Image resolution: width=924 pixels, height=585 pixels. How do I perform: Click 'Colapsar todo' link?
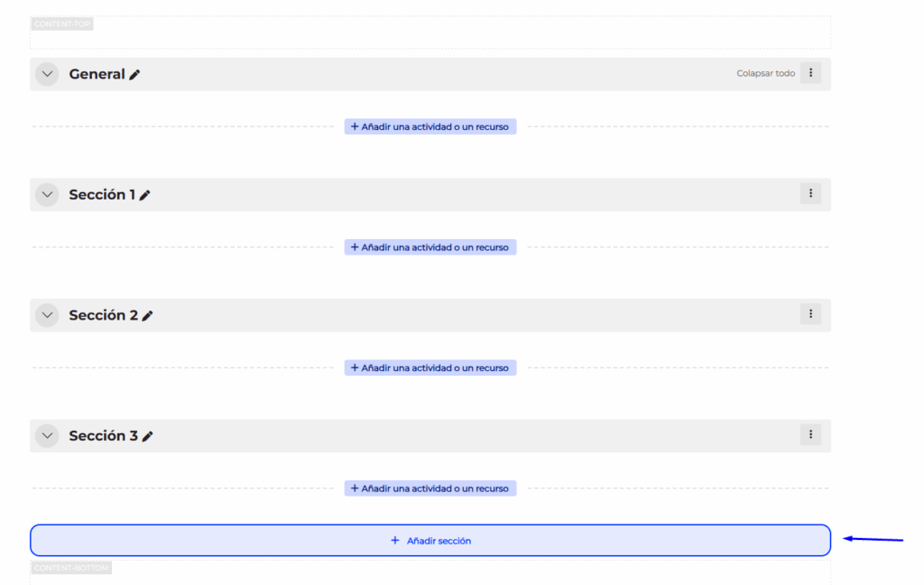click(x=765, y=73)
